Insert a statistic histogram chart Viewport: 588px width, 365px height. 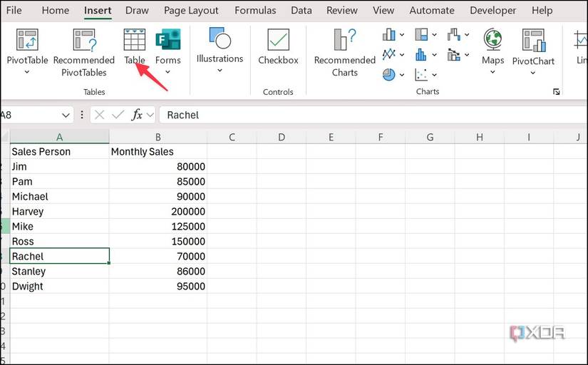pyautogui.click(x=421, y=55)
